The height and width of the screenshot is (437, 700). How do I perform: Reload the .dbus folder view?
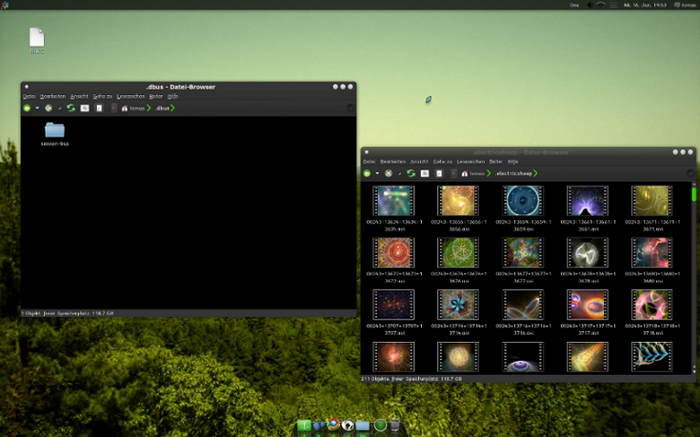pos(71,108)
